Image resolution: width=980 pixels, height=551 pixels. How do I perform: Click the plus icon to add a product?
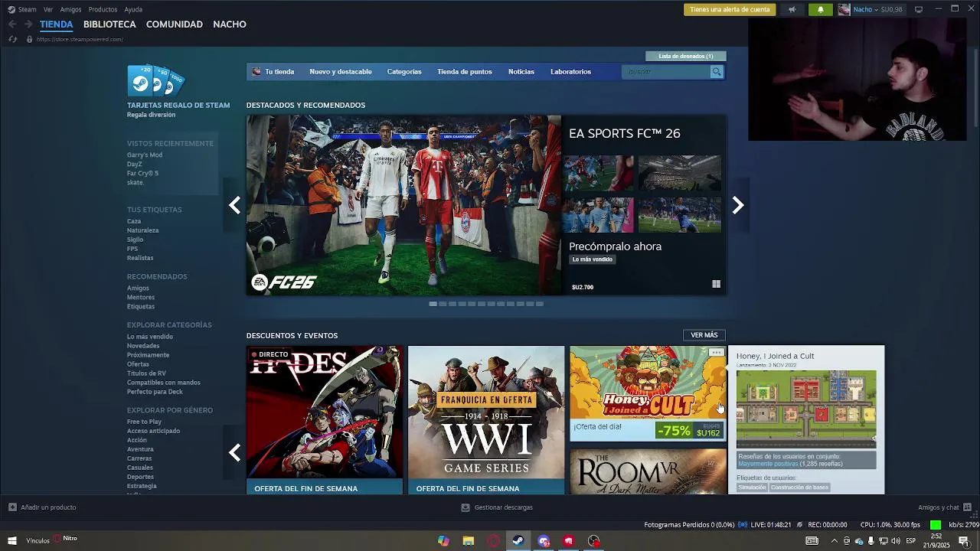(12, 507)
